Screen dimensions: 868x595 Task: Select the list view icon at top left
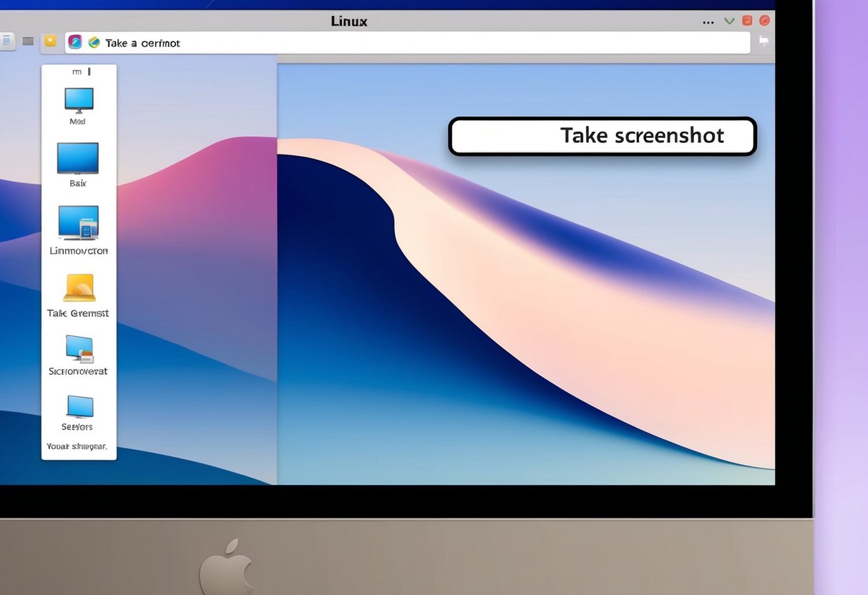pos(9,40)
